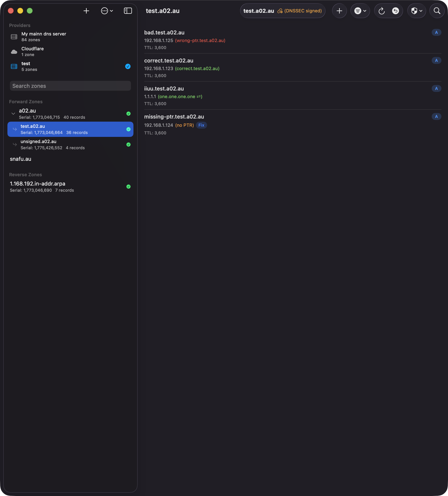Click the one.one.one.one PTR label
448x496 pixels.
click(x=180, y=96)
